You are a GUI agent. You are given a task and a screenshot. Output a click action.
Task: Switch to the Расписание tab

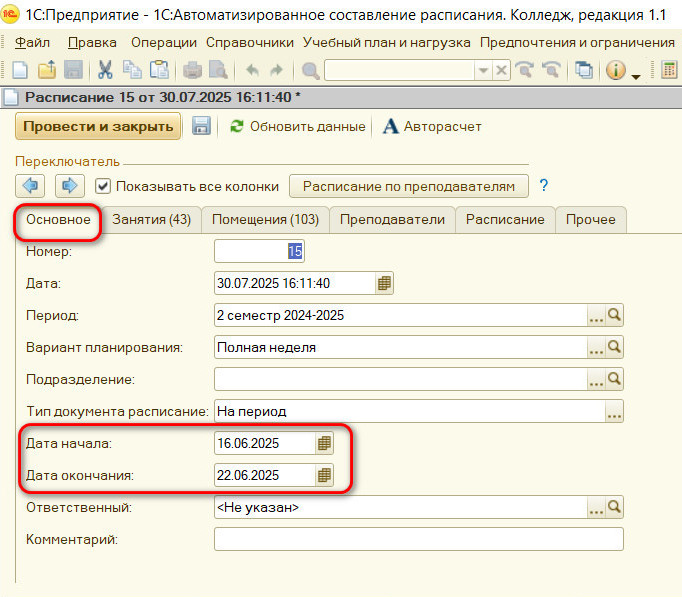pyautogui.click(x=505, y=220)
